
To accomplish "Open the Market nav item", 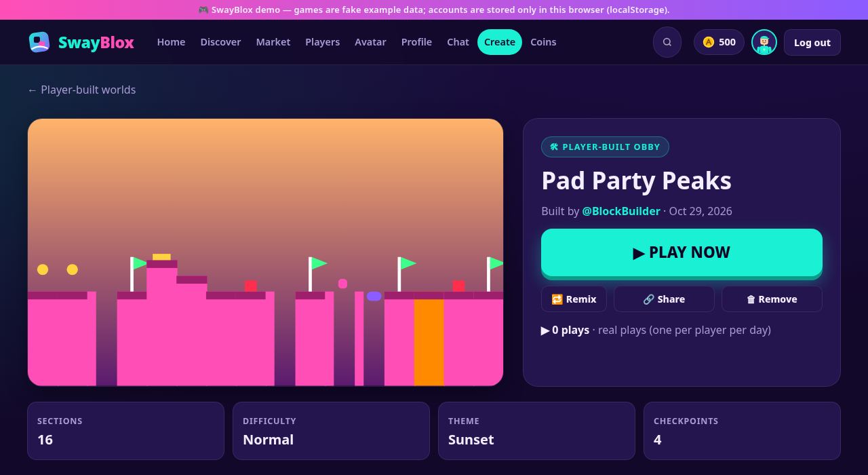I will 273,42.
